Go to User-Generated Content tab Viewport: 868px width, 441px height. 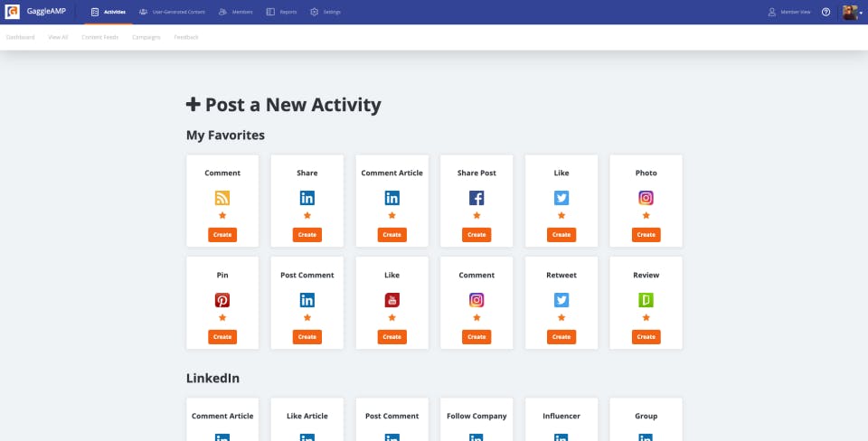click(172, 12)
